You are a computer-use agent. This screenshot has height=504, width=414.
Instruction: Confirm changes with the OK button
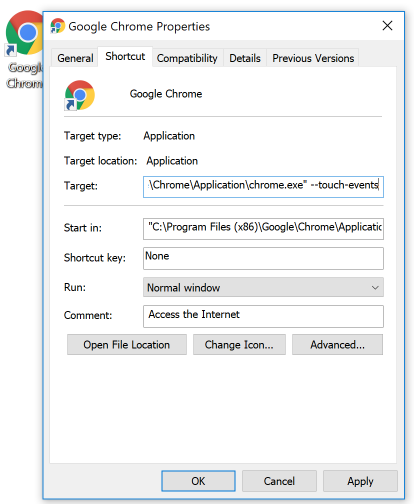point(198,481)
